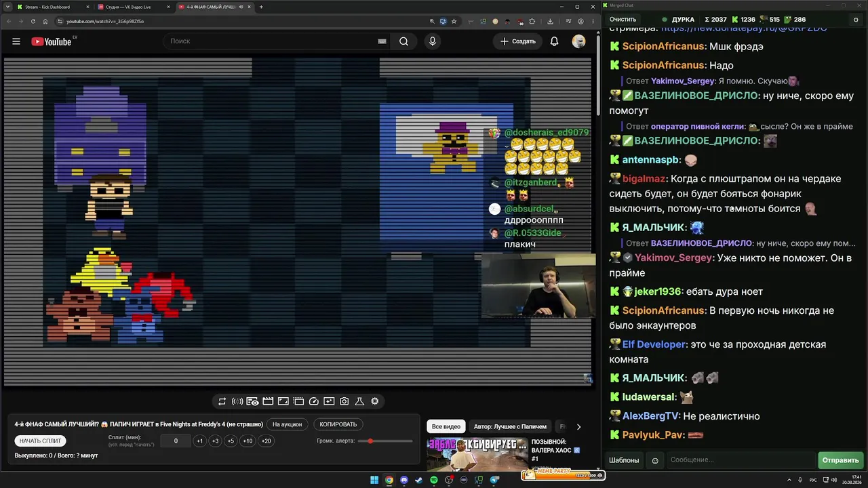This screenshot has width=868, height=488.
Task: Open Spotify from the taskbar
Action: (x=434, y=481)
